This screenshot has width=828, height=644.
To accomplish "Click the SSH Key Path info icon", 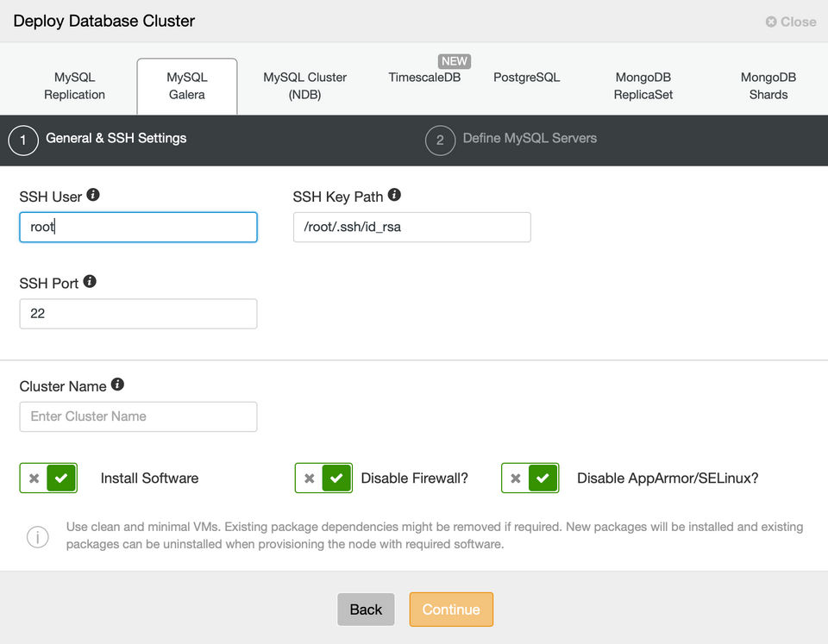I will tap(394, 195).
